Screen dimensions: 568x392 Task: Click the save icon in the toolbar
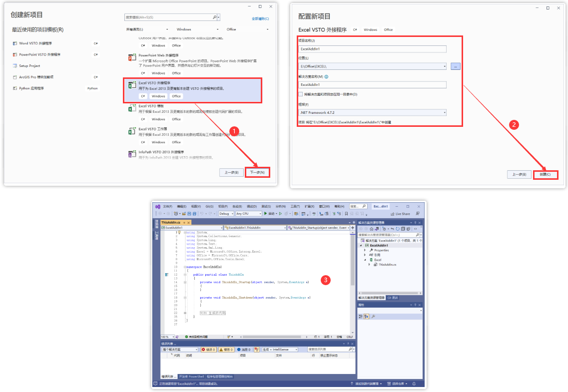189,214
